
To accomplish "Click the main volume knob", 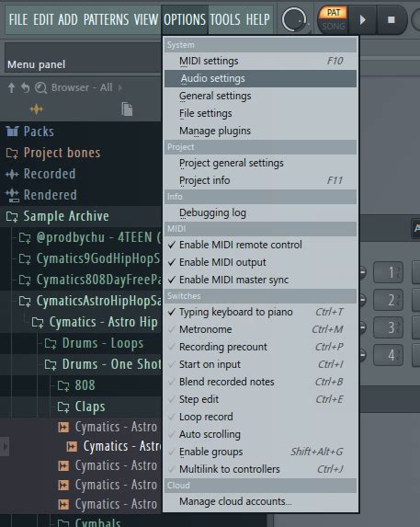I will (x=294, y=20).
